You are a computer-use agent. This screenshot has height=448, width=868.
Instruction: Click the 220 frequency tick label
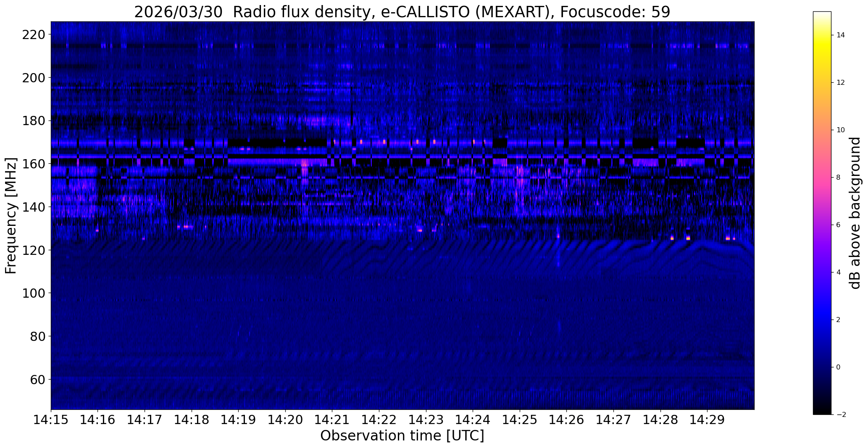point(33,34)
